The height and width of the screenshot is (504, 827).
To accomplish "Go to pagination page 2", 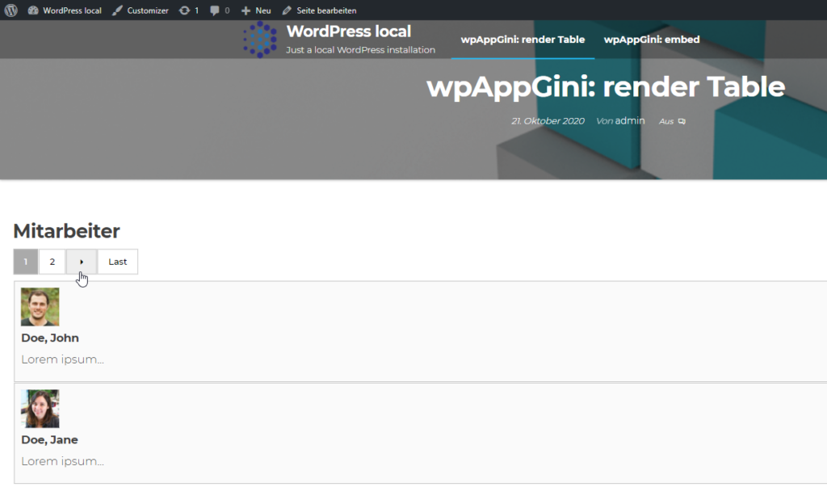I will tap(52, 262).
